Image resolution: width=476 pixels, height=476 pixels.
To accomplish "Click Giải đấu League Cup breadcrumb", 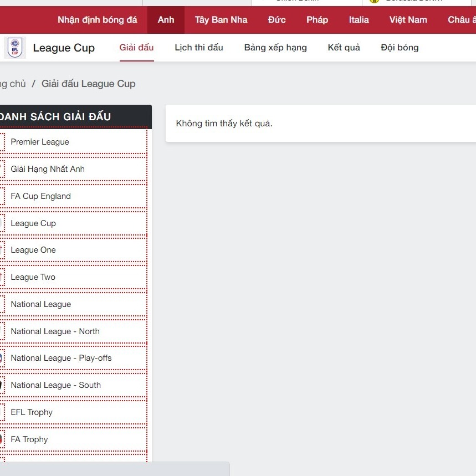I will pyautogui.click(x=88, y=84).
